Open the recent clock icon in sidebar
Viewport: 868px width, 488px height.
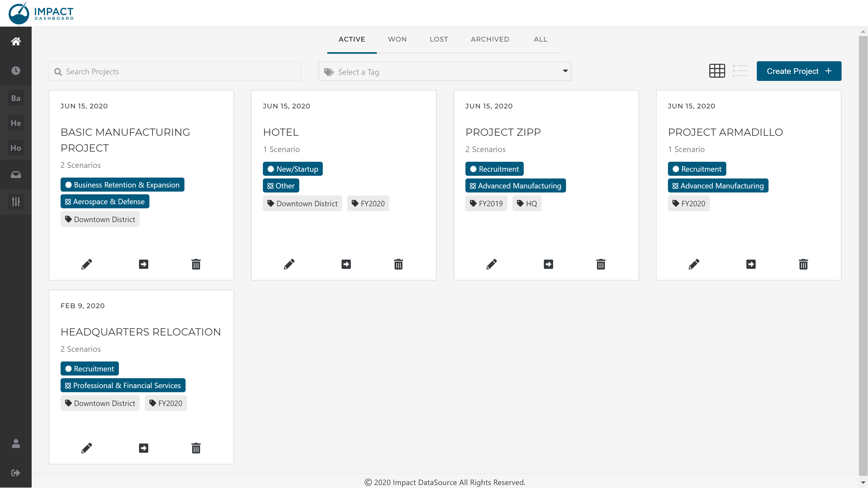[x=16, y=71]
